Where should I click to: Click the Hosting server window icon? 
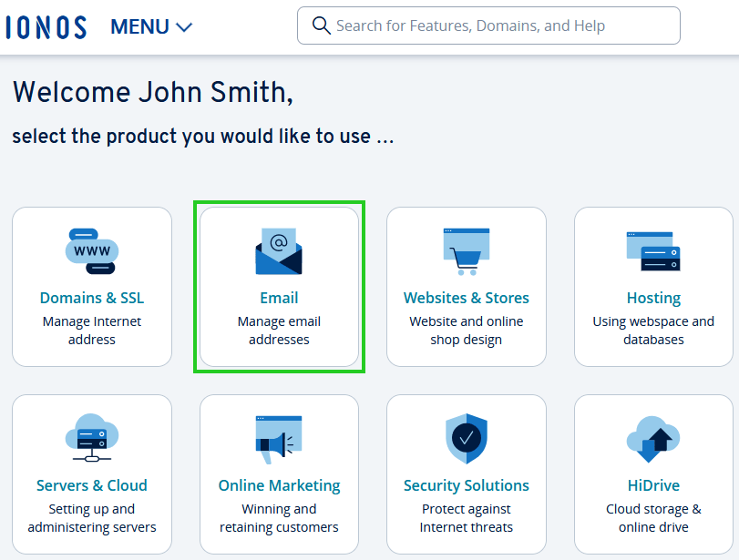click(x=653, y=251)
